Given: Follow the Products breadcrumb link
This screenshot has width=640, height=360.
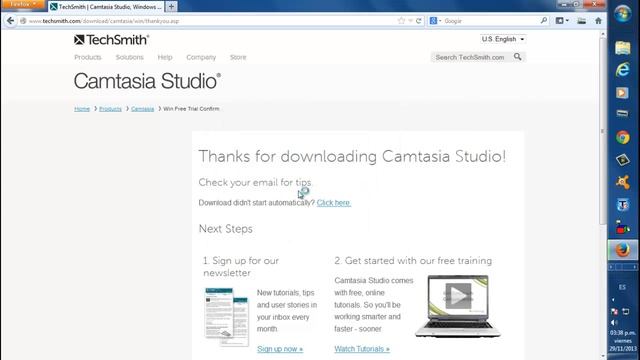Looking at the screenshot, I should 110,109.
